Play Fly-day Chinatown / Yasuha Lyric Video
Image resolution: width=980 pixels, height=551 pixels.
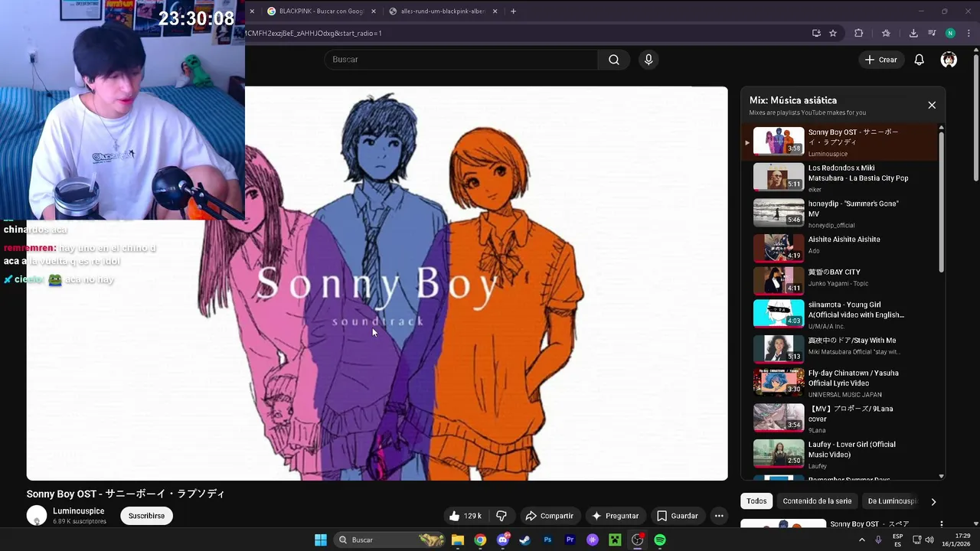coord(839,383)
